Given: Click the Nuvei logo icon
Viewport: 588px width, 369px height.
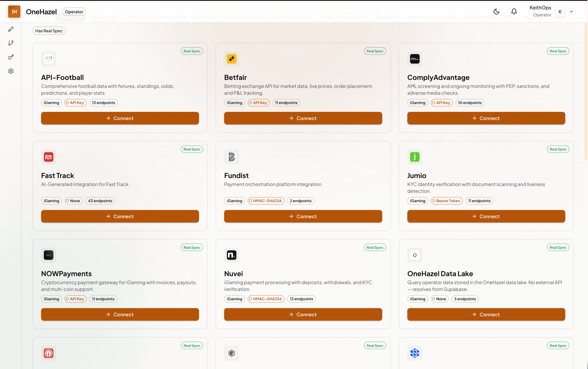Looking at the screenshot, I should click(x=231, y=255).
